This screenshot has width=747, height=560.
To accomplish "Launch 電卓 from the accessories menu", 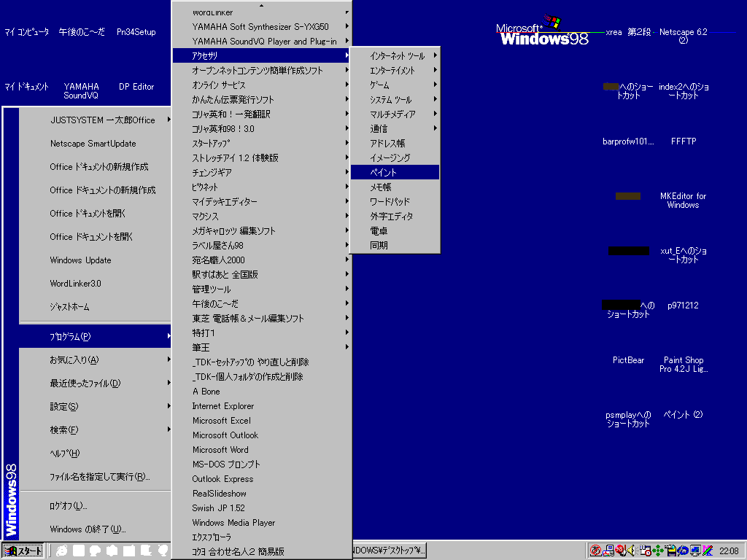I will tap(395, 231).
